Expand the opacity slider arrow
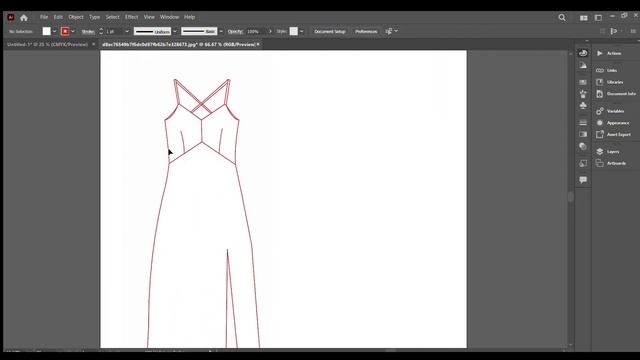Image resolution: width=640 pixels, height=360 pixels. pyautogui.click(x=270, y=31)
